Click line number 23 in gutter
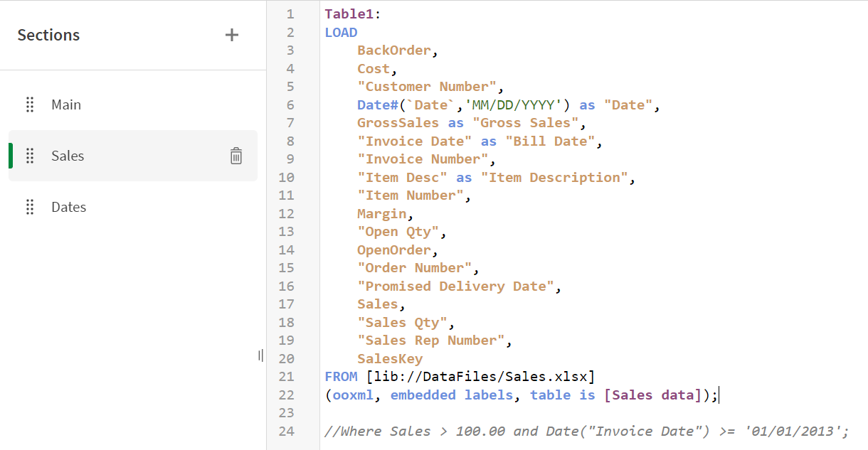 pos(286,413)
